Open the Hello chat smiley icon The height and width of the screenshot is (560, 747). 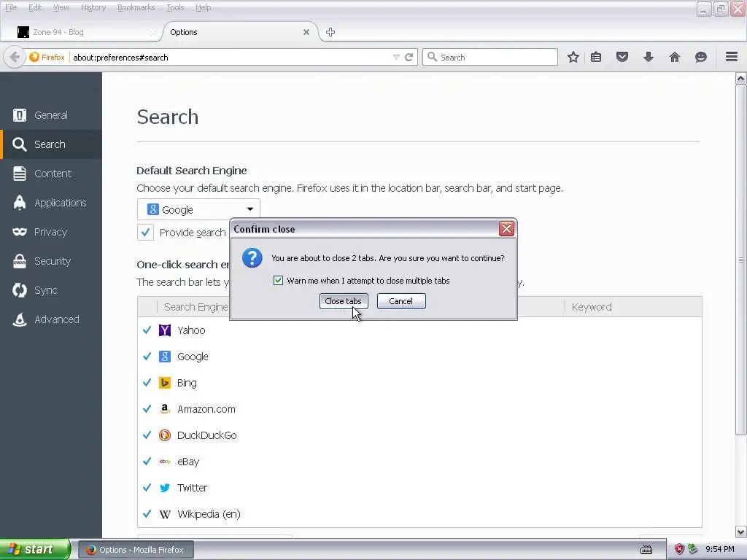tap(701, 57)
